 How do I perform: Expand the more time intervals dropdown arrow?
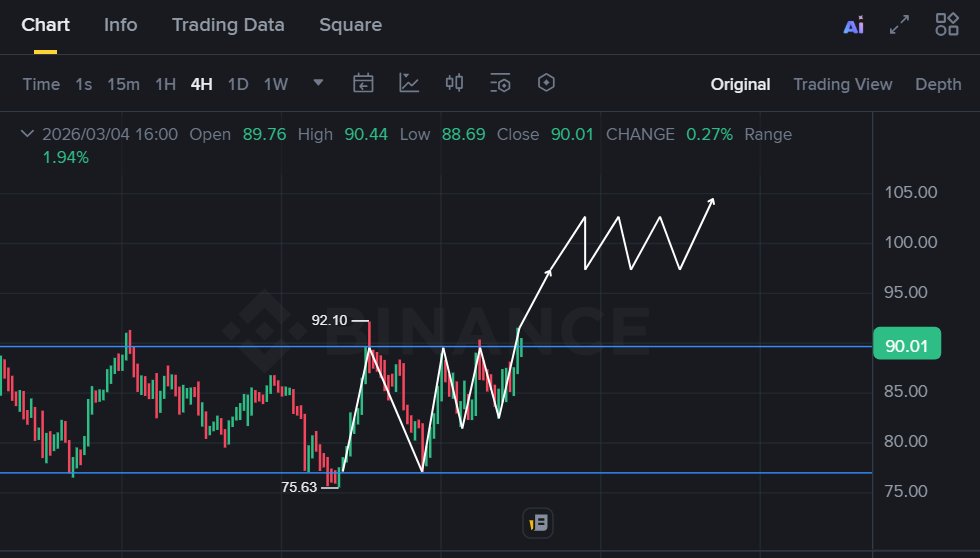point(318,82)
